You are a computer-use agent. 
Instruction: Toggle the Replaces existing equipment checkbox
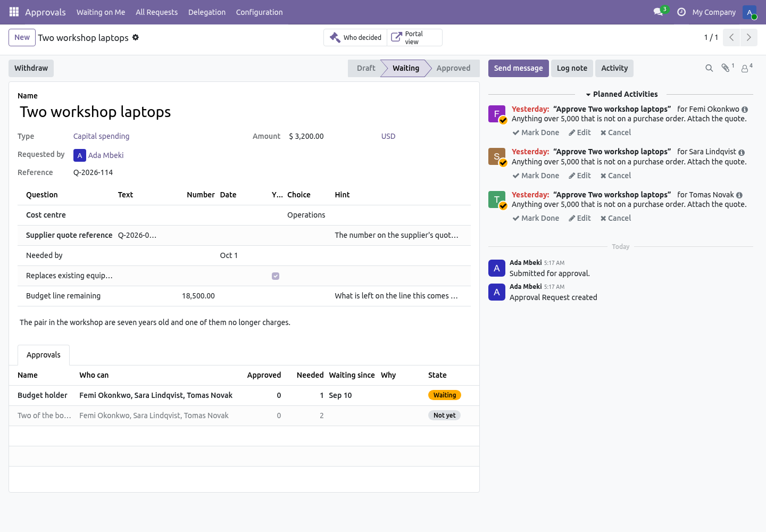(x=276, y=276)
